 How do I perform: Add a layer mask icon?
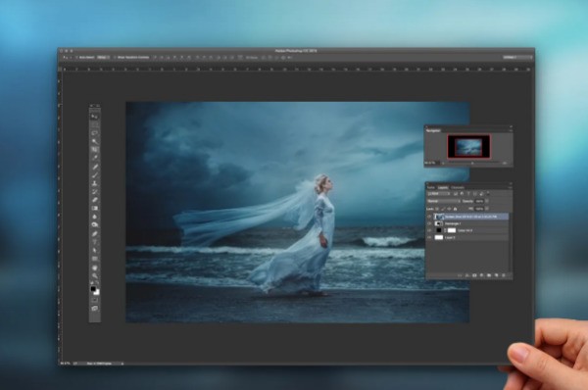(474, 275)
